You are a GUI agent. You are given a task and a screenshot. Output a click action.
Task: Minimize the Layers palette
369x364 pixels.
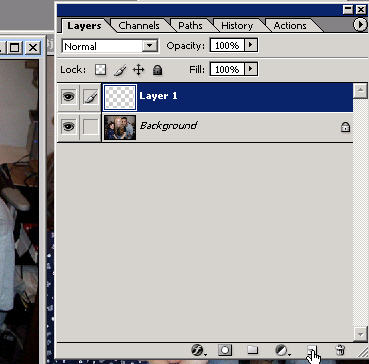click(348, 10)
